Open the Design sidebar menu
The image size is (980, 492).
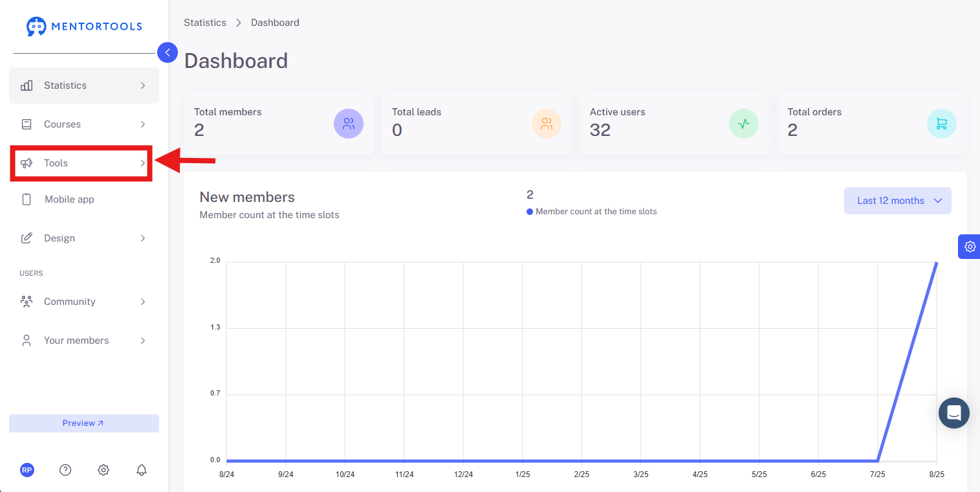tap(84, 238)
